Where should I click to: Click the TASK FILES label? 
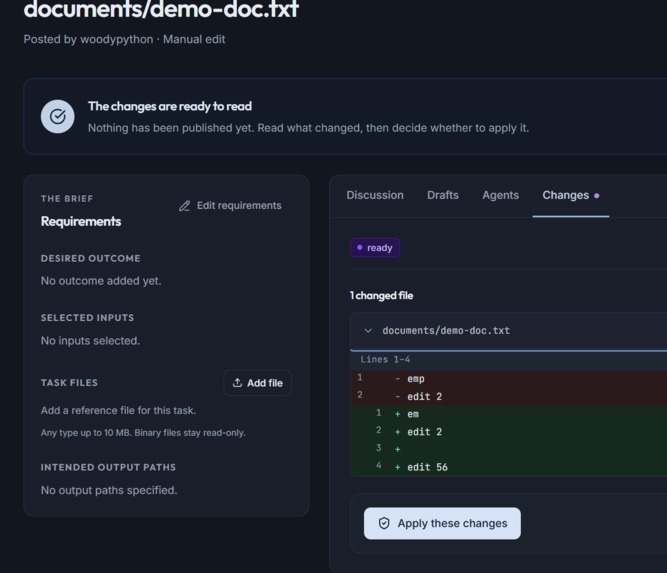(69, 383)
